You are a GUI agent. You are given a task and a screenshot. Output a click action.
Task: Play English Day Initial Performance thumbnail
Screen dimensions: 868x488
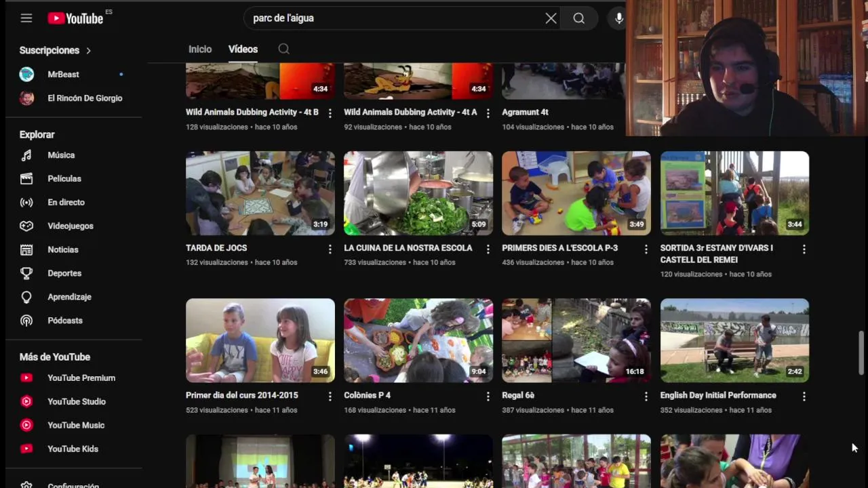(734, 340)
